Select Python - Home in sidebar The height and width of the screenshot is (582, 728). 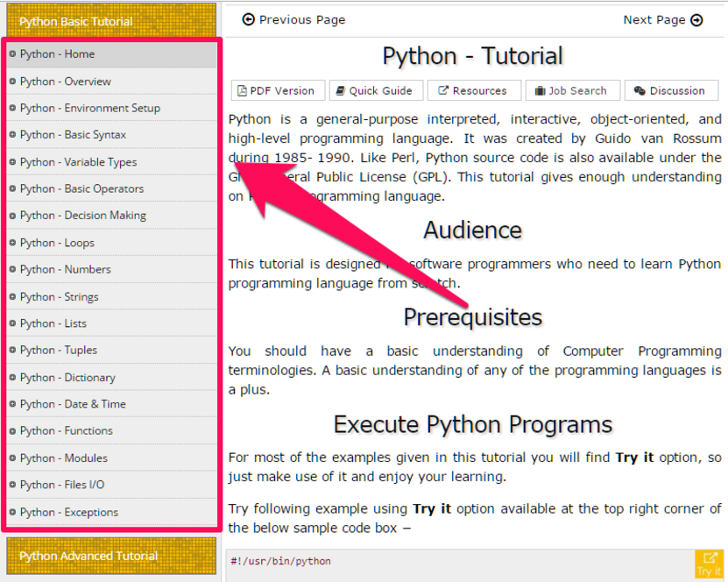coord(112,54)
